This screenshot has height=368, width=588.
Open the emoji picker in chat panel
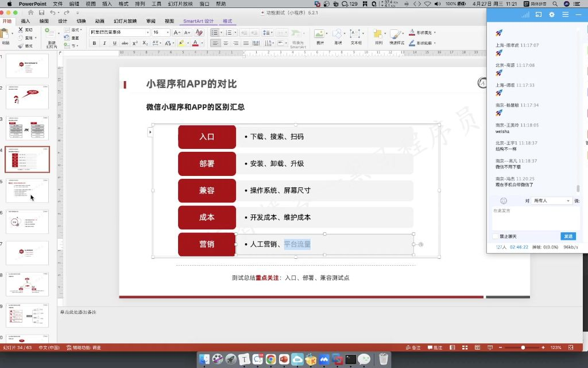coord(503,201)
